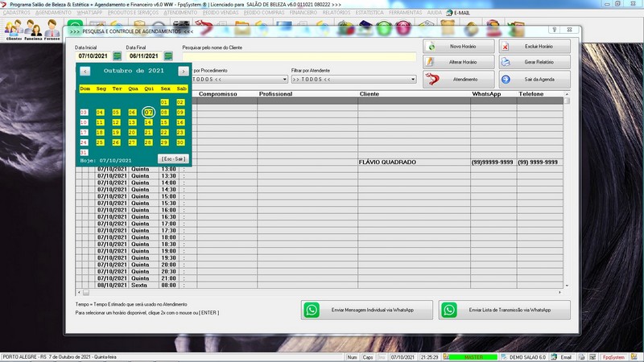Click the [Esc - Sair] calendar button
Image resolution: width=644 pixels, height=362 pixels.
click(x=173, y=158)
